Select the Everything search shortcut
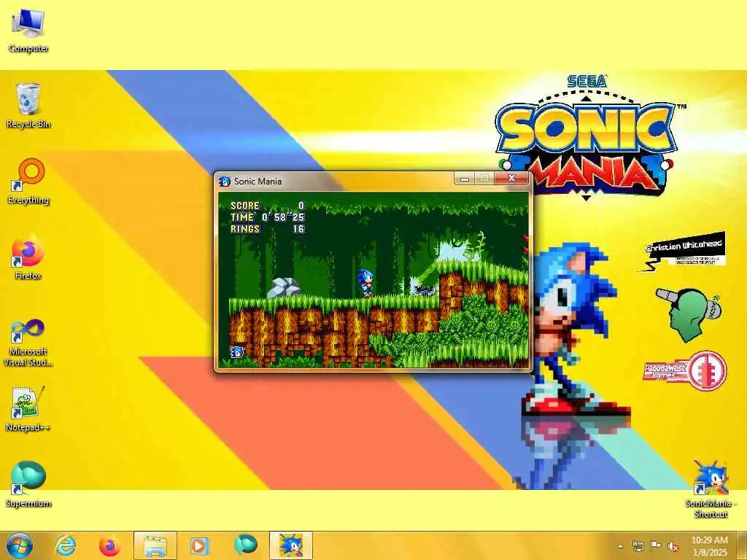The height and width of the screenshot is (560, 747). 28,182
